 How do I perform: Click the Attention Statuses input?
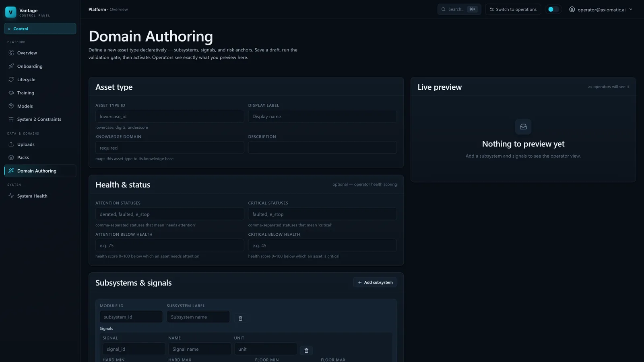point(169,214)
